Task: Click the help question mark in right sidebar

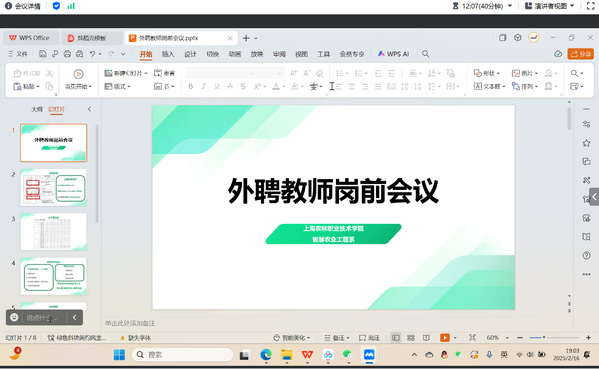Action: 586,255
